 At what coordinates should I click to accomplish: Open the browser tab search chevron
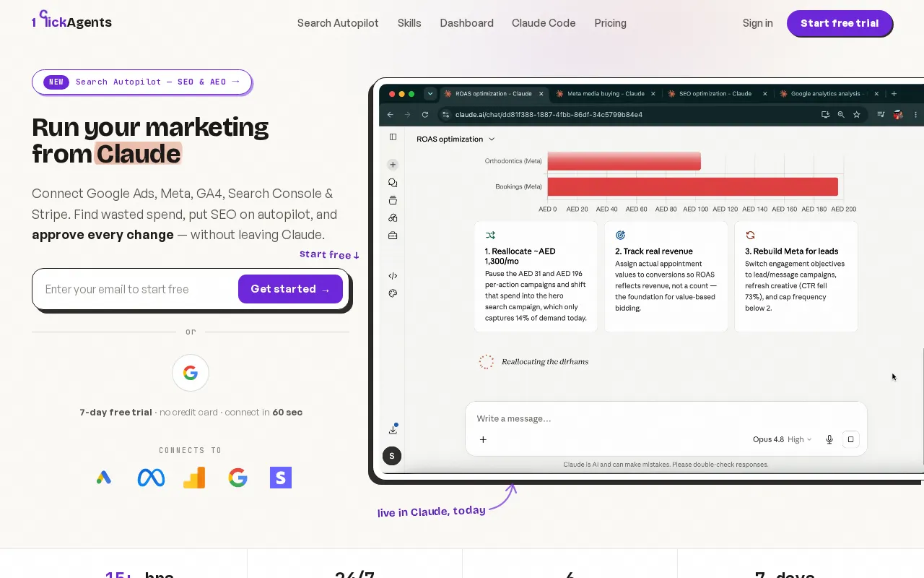(430, 93)
